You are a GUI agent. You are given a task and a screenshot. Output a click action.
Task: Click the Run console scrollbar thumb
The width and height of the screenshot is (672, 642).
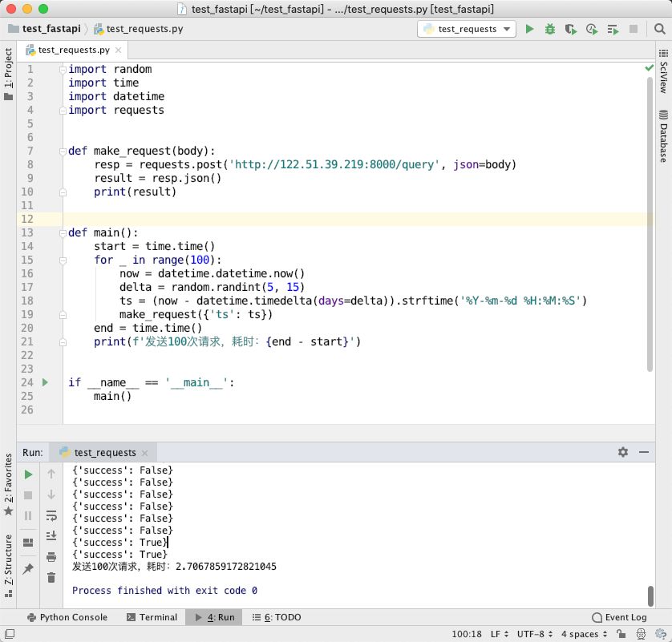(x=650, y=596)
